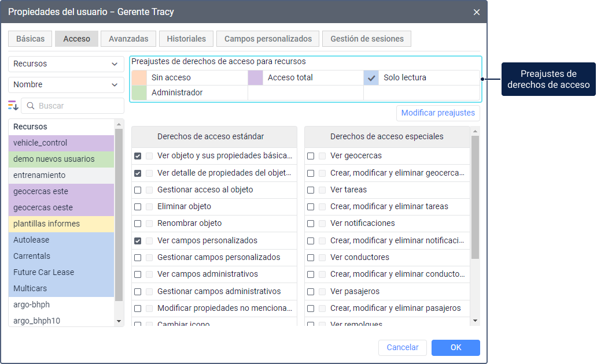
Task: Click the Buscar search field
Action: click(x=78, y=106)
